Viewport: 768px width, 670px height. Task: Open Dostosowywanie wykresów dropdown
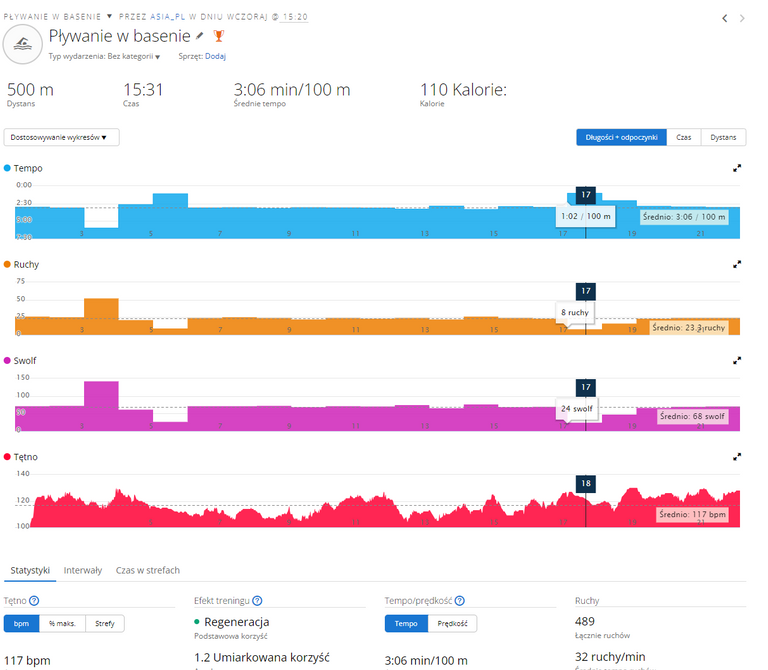[x=61, y=138]
